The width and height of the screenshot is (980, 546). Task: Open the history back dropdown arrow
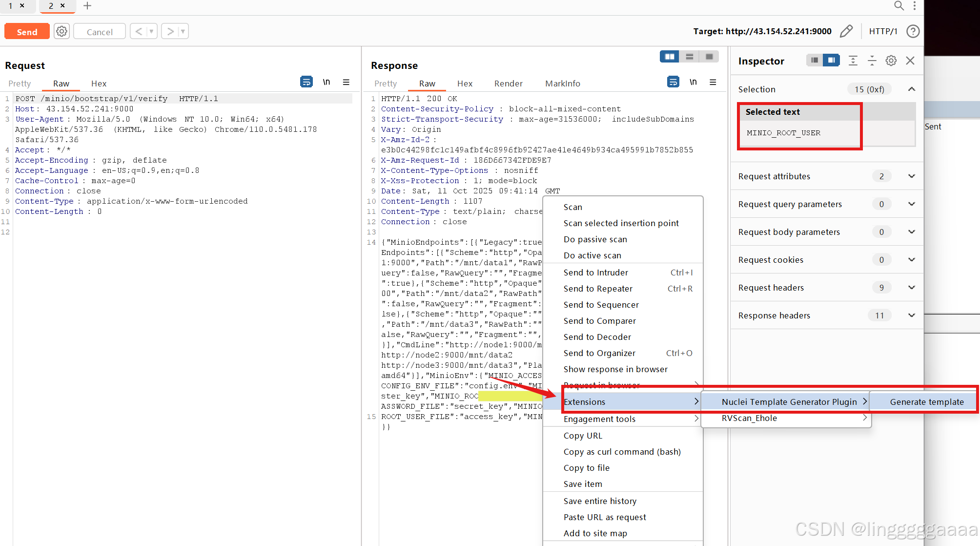tap(151, 32)
